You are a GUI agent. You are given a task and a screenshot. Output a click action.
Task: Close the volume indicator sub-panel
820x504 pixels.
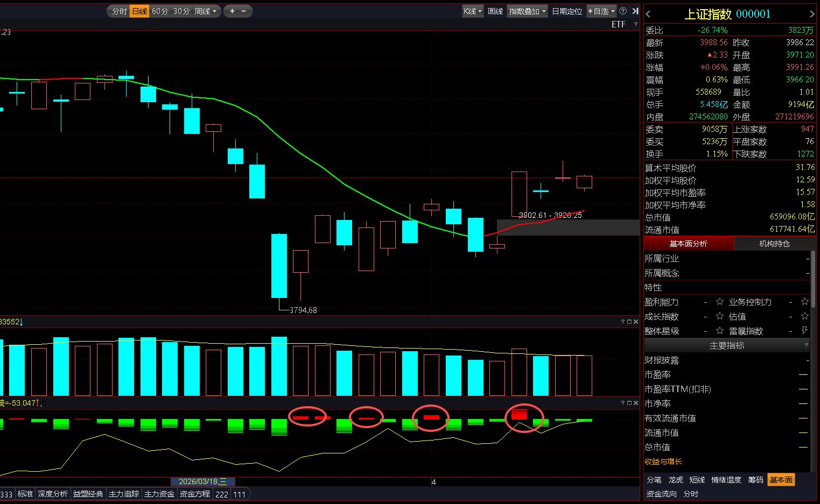pyautogui.click(x=636, y=322)
